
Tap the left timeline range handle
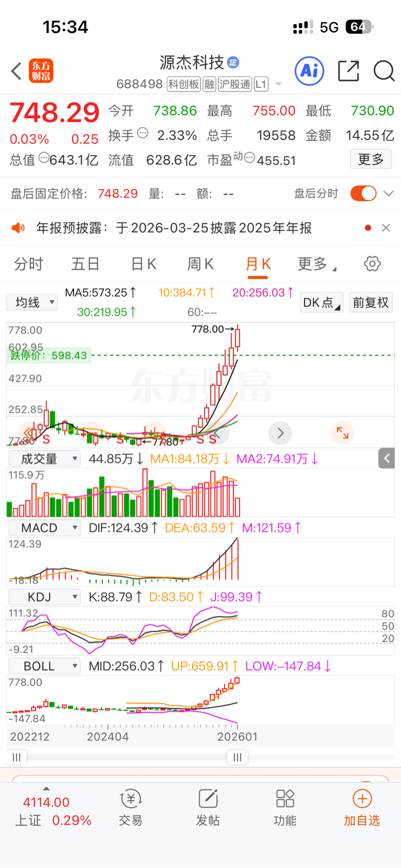point(17,757)
